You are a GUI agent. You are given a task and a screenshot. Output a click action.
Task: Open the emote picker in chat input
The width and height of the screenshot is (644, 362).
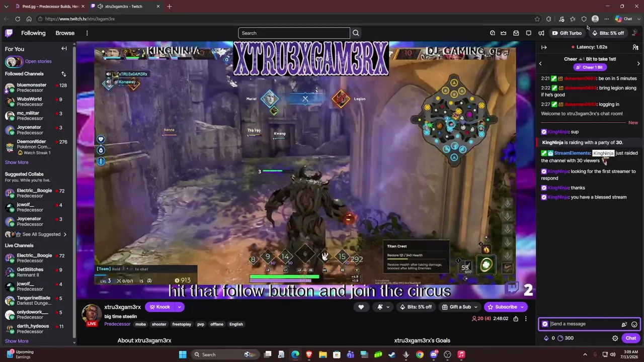tap(634, 324)
